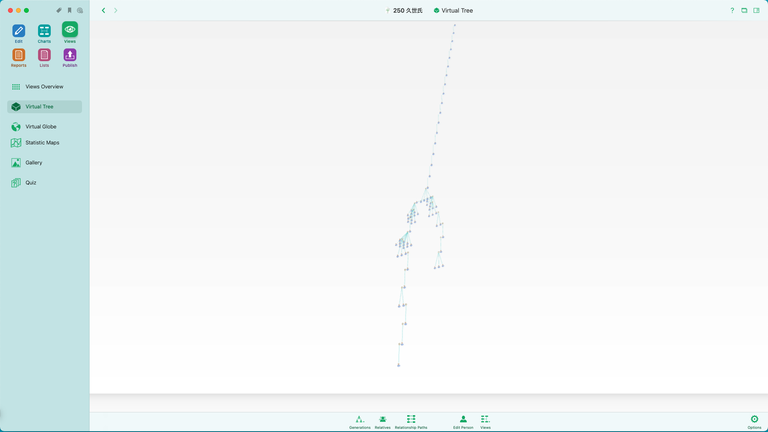Open the Quiz view
Viewport: 768px width, 432px height.
[x=45, y=183]
